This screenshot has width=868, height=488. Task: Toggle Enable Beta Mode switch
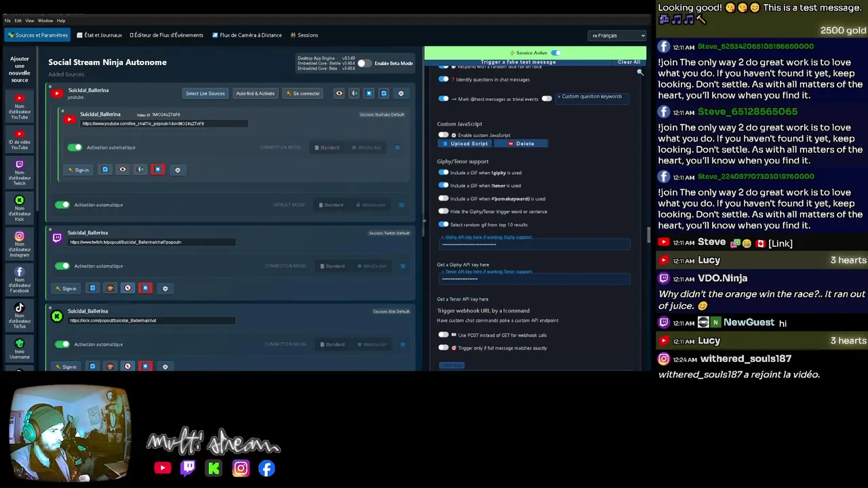pos(364,63)
